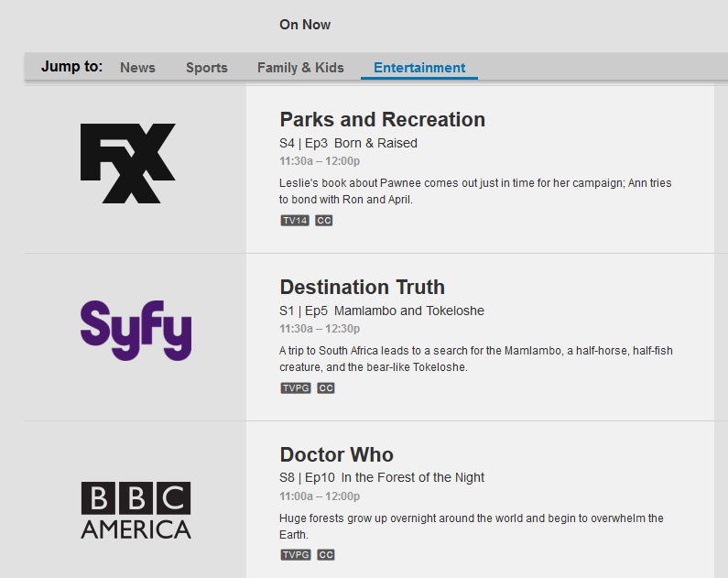Click TVPG rating badge for Doctor Who

click(296, 555)
